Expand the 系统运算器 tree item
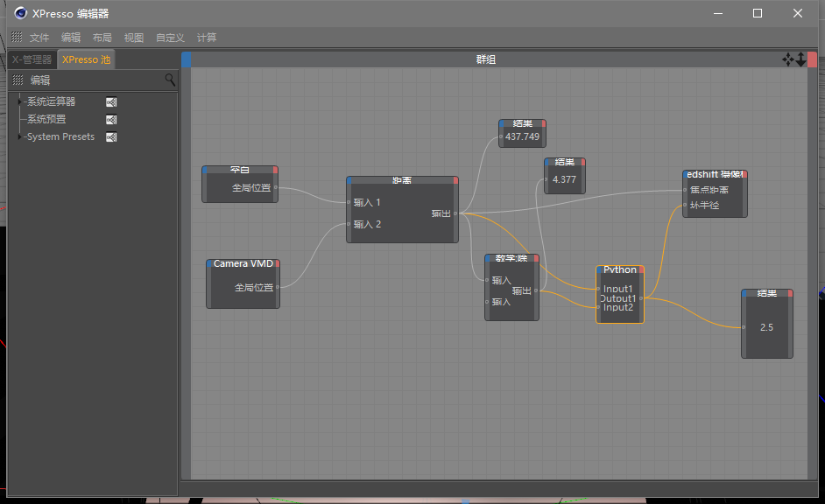825x504 pixels. [20, 101]
